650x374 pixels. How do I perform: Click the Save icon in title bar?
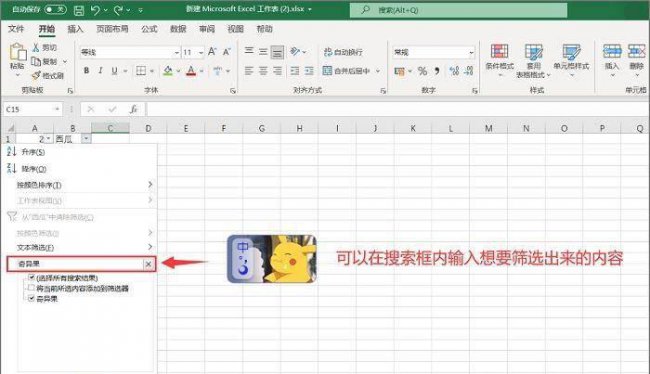coord(79,10)
